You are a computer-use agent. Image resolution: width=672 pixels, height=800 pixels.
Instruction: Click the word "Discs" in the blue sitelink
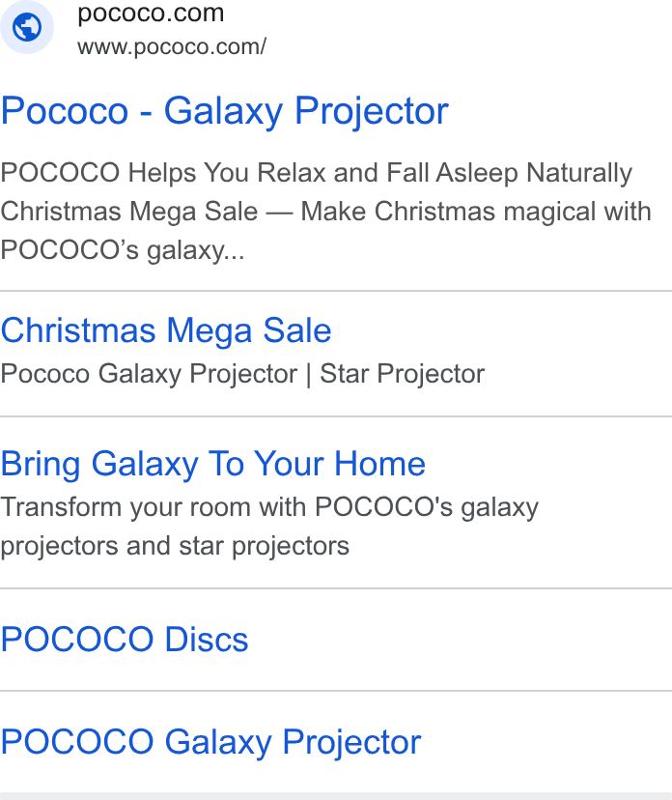[x=207, y=640]
